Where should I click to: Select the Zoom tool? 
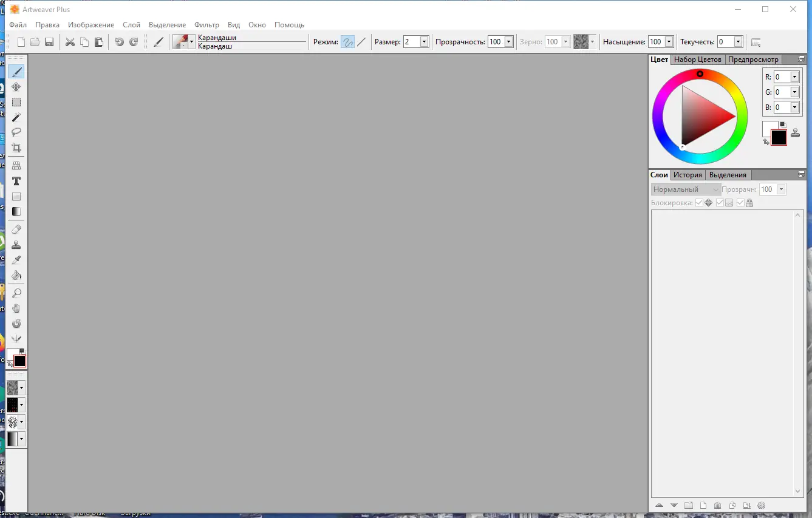coord(16,292)
